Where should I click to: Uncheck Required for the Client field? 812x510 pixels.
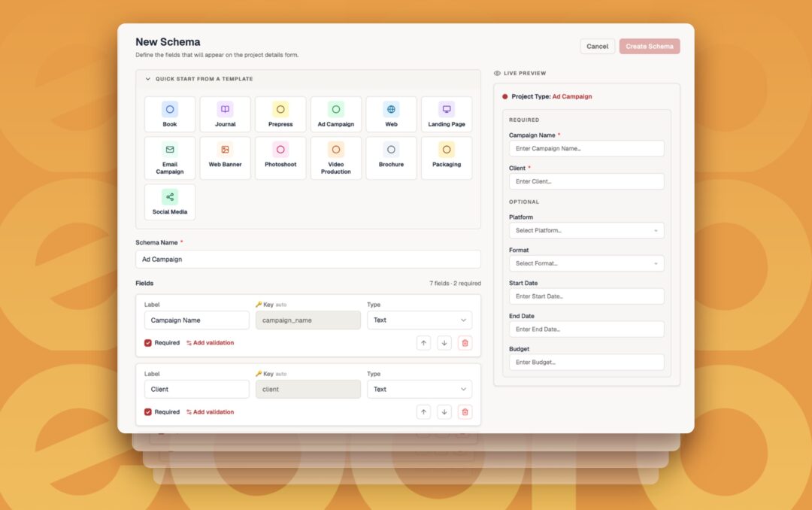tap(148, 412)
